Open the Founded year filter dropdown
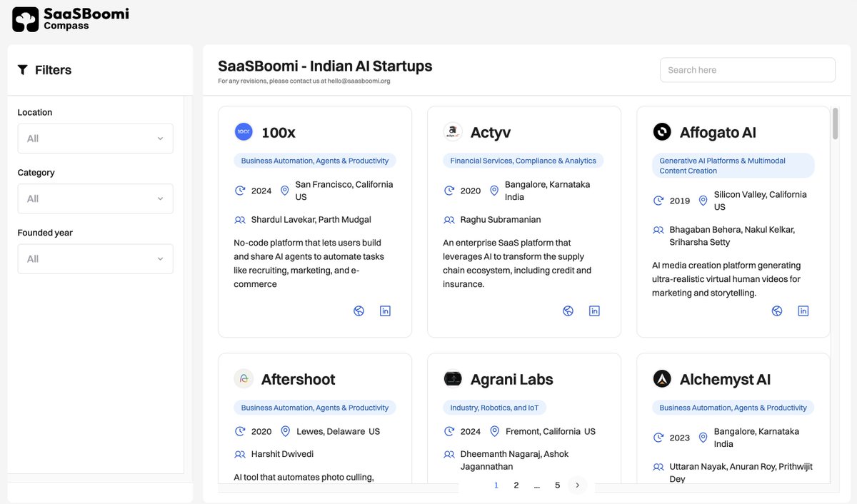 click(x=96, y=258)
